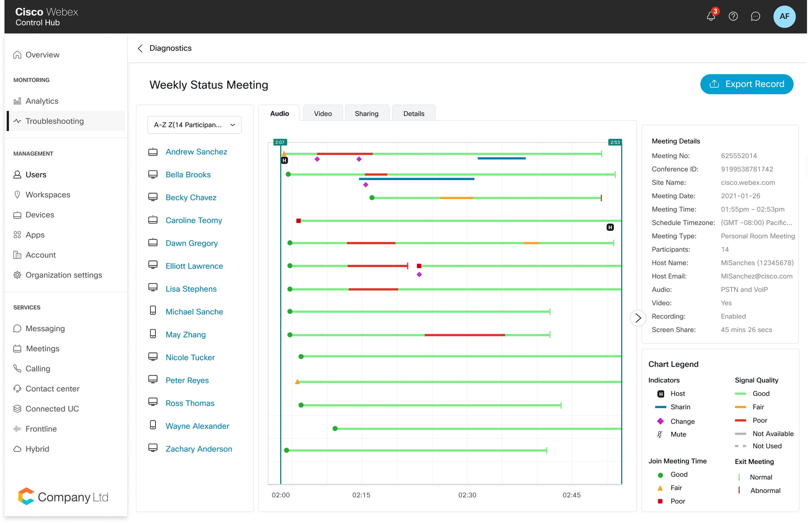Click the Connected UC layers icon
The width and height of the screenshot is (812, 523).
17,409
